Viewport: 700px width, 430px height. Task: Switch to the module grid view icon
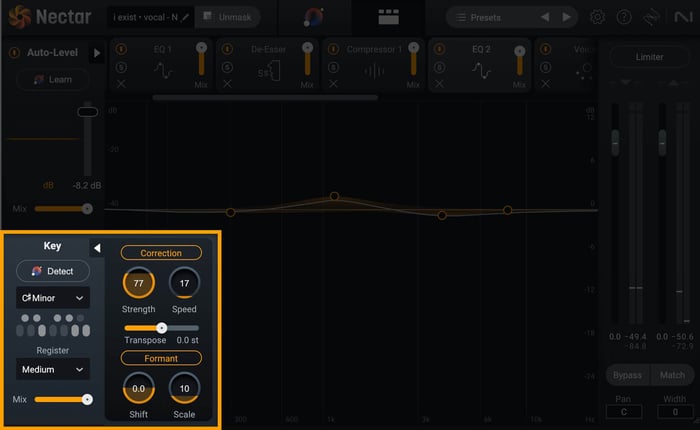point(388,17)
